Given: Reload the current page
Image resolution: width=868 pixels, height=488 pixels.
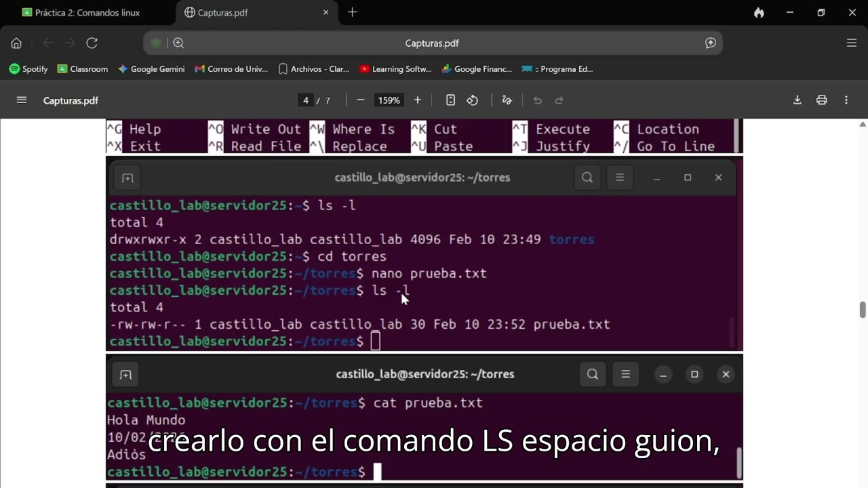Looking at the screenshot, I should (92, 43).
